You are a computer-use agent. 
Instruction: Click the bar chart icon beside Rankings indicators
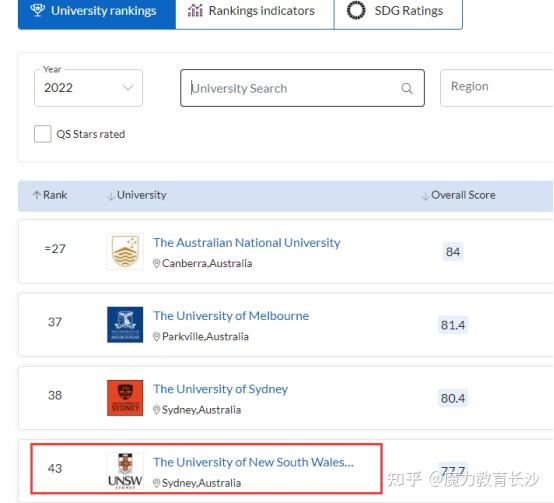[x=195, y=10]
